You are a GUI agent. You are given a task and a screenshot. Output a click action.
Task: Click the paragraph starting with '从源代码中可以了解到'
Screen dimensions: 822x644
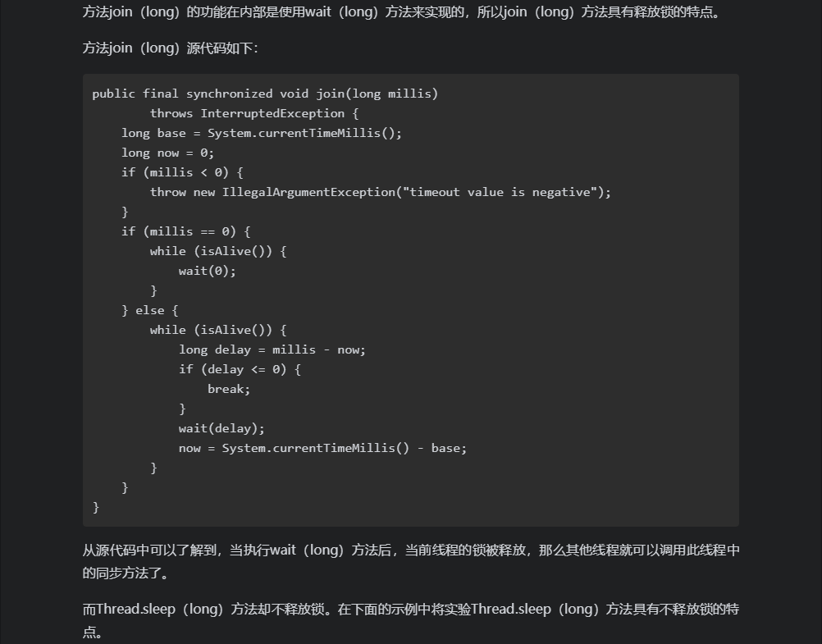click(x=411, y=561)
